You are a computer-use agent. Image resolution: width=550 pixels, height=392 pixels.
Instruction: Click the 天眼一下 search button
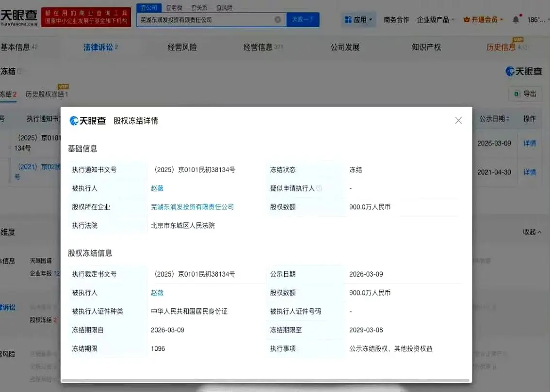point(303,19)
